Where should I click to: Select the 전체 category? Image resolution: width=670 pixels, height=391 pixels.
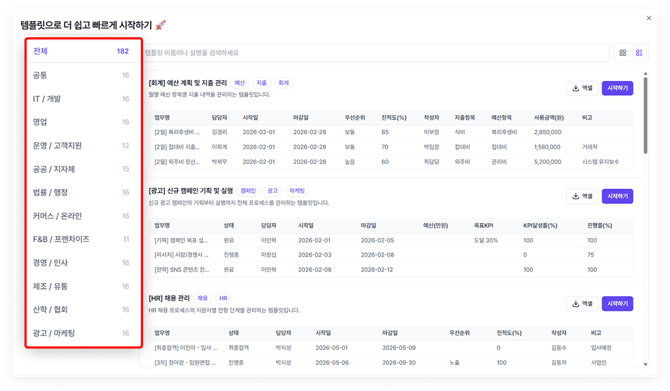coord(83,51)
